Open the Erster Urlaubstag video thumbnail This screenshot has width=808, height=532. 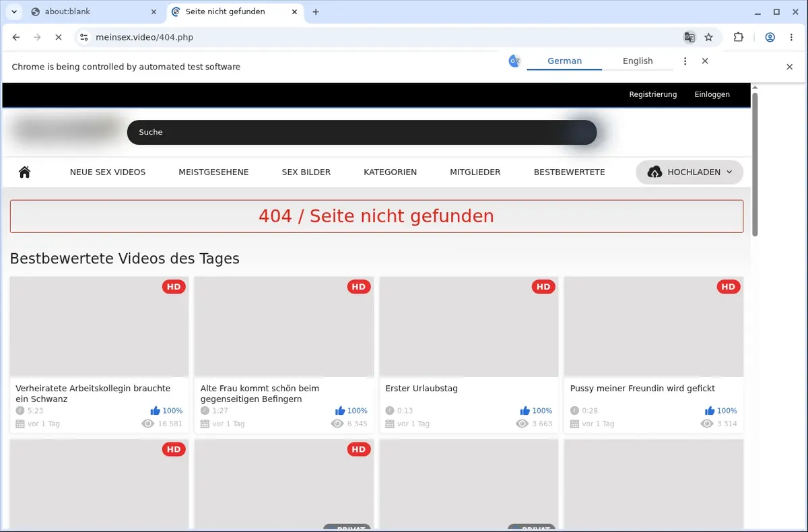[x=469, y=327]
